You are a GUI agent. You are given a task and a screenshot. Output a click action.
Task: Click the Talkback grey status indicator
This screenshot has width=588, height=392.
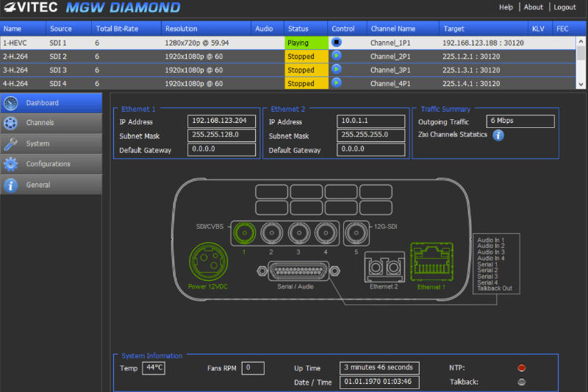521,382
